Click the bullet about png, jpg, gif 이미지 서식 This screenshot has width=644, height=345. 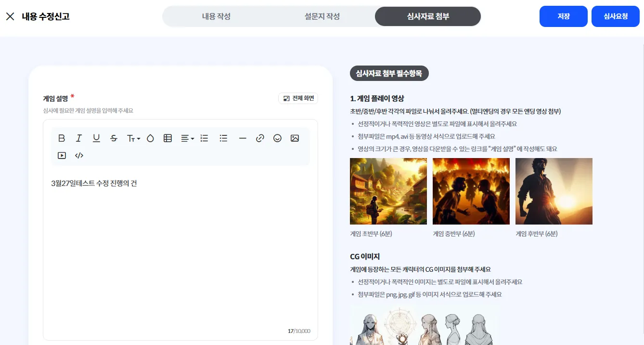point(429,294)
